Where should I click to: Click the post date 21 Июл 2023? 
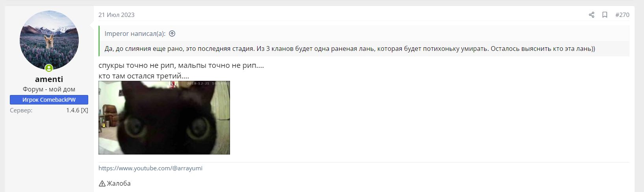point(117,15)
